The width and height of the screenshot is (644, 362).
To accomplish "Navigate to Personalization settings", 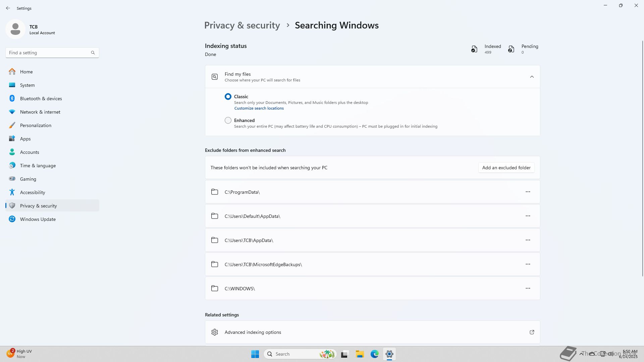I will click(36, 125).
